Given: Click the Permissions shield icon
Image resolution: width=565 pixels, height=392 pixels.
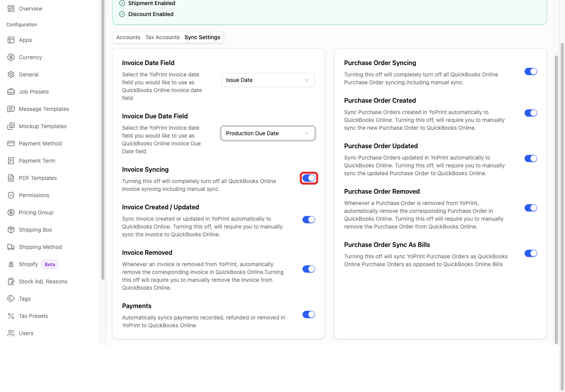Looking at the screenshot, I should (11, 195).
